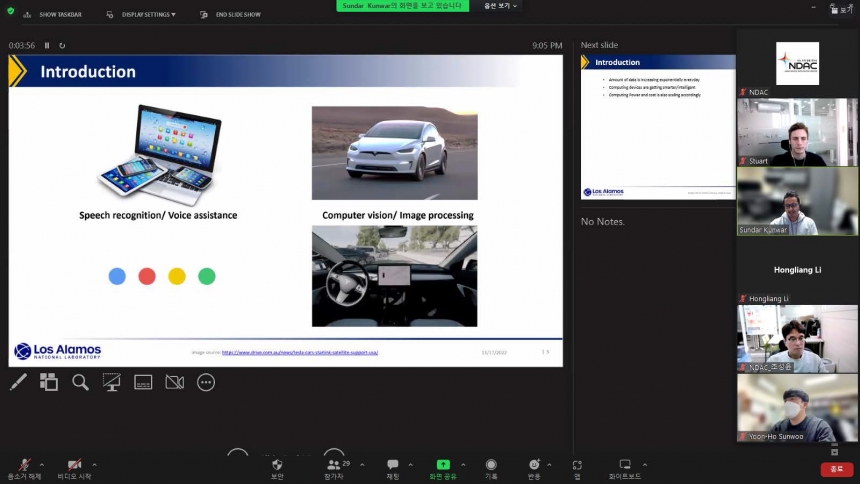860x484 pixels.
Task: Expand audio options chevron beside mute
Action: tap(42, 465)
